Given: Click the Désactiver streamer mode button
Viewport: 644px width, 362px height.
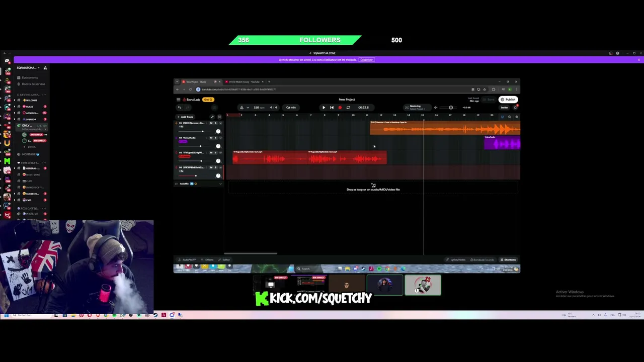Looking at the screenshot, I should [x=367, y=60].
